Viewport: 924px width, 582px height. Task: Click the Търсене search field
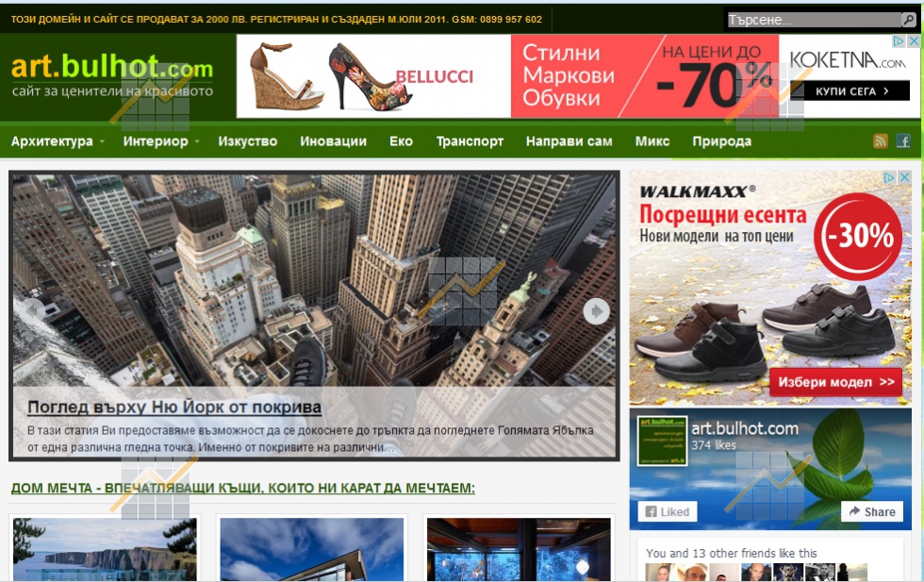(814, 20)
